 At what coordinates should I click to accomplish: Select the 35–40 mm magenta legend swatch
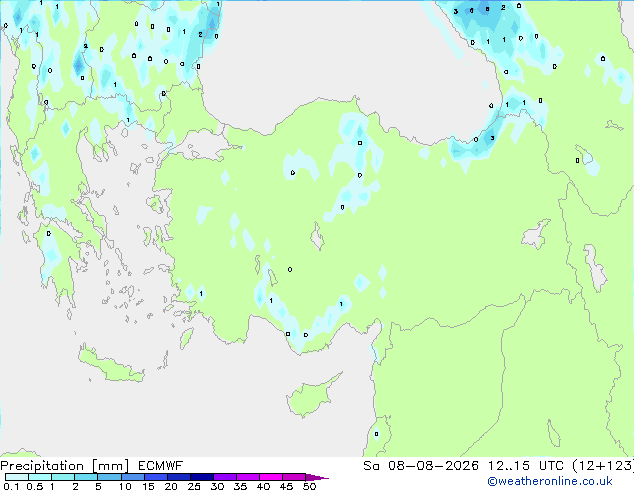(248, 477)
